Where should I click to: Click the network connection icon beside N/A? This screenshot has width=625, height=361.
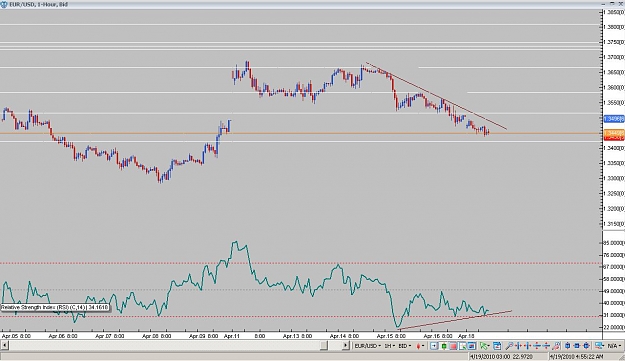[599, 346]
